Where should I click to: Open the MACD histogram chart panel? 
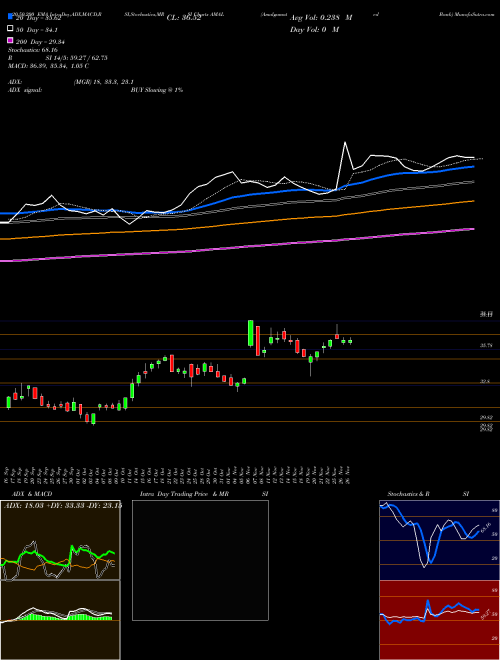(60, 620)
